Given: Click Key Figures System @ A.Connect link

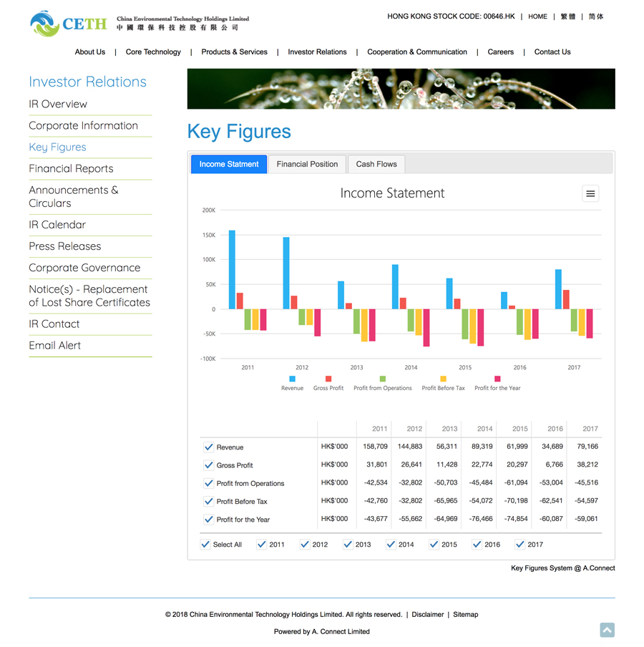Looking at the screenshot, I should coord(562,568).
